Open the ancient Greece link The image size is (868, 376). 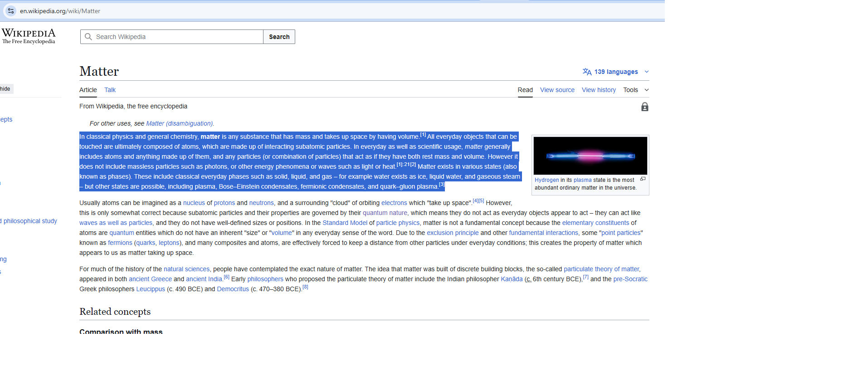click(x=150, y=279)
